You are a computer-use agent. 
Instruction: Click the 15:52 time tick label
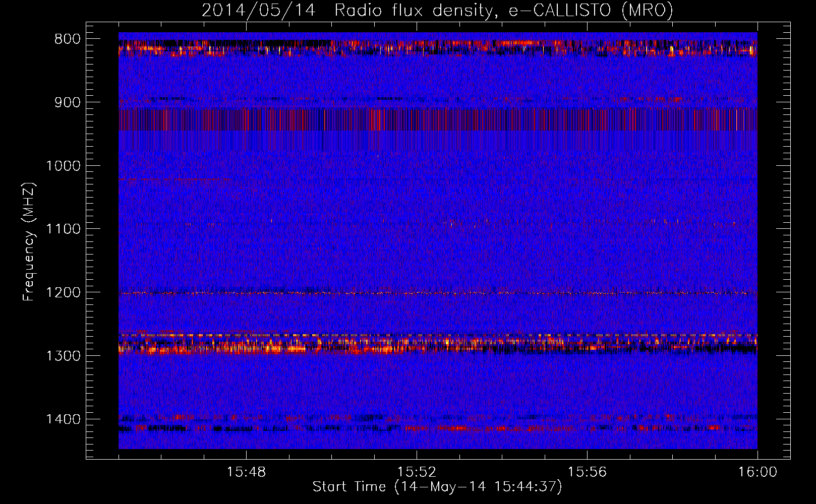click(417, 472)
